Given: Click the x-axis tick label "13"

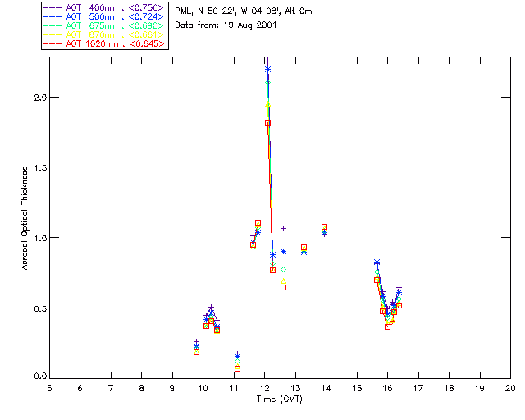Looking at the screenshot, I should coord(295,388).
